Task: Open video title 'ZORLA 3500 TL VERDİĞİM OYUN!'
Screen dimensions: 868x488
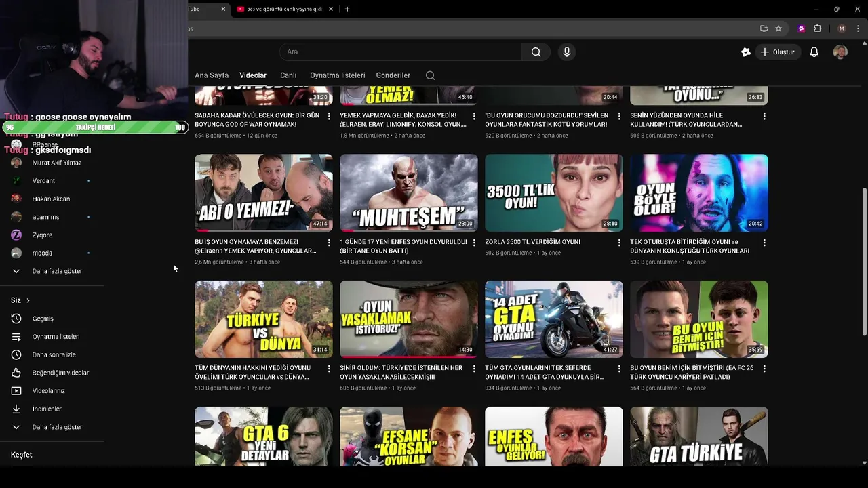Action: [533, 242]
